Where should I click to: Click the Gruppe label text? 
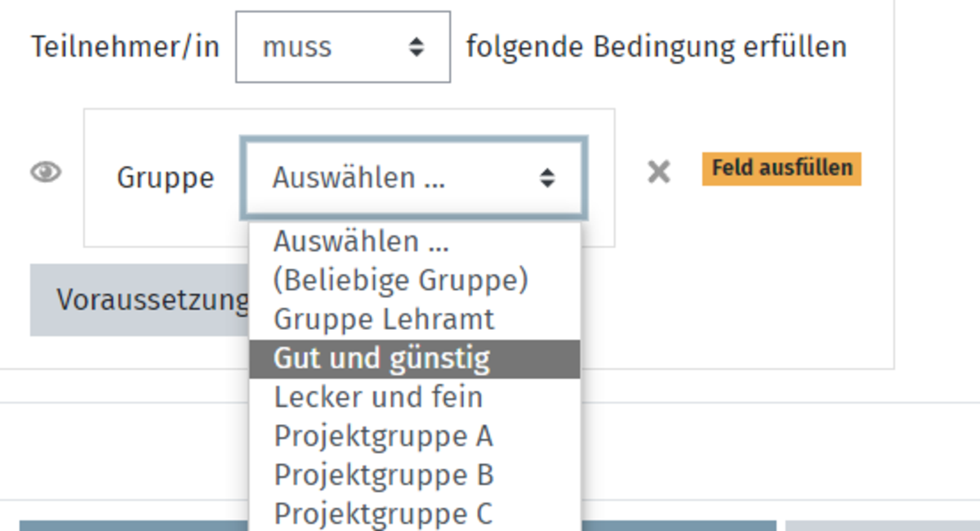point(165,178)
